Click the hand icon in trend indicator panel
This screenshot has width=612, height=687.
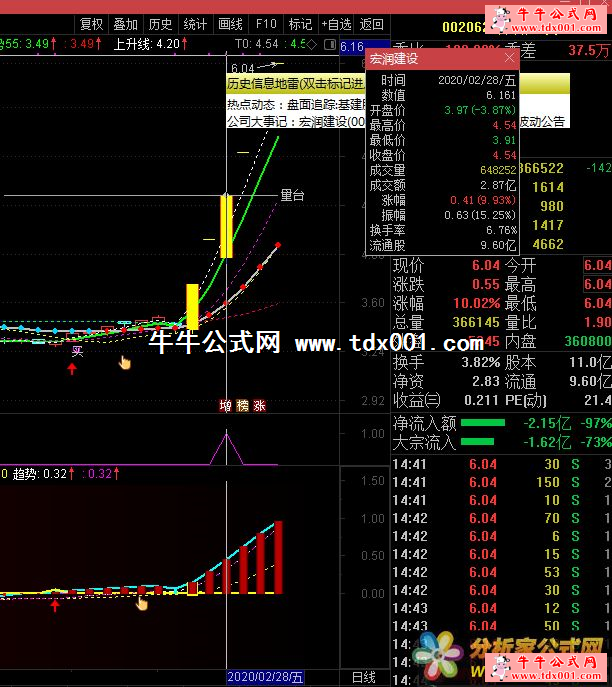point(142,602)
